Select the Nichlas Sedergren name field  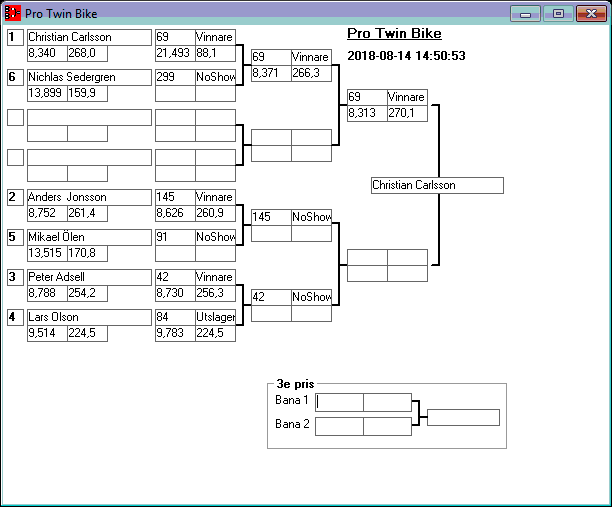[89, 77]
